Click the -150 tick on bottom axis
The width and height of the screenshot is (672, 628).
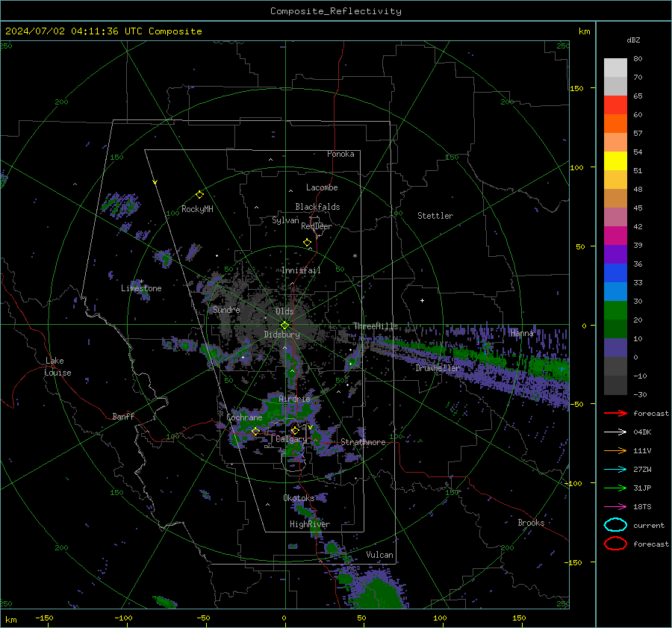point(44,618)
